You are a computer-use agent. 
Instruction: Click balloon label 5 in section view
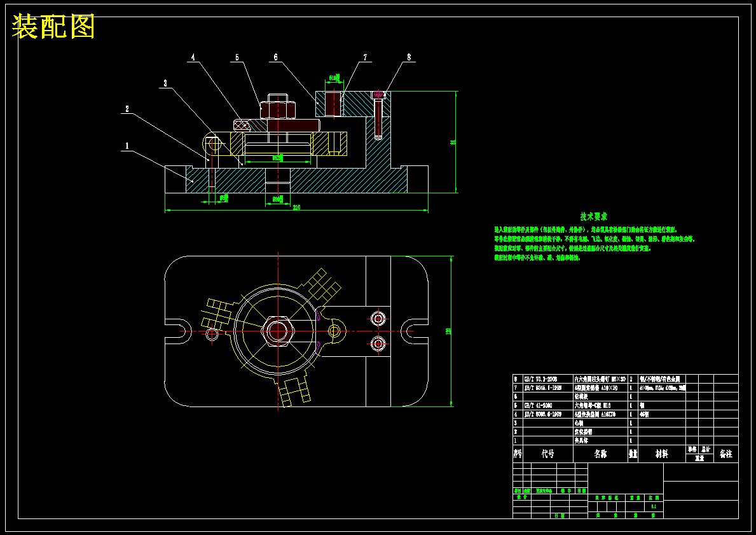(x=237, y=57)
